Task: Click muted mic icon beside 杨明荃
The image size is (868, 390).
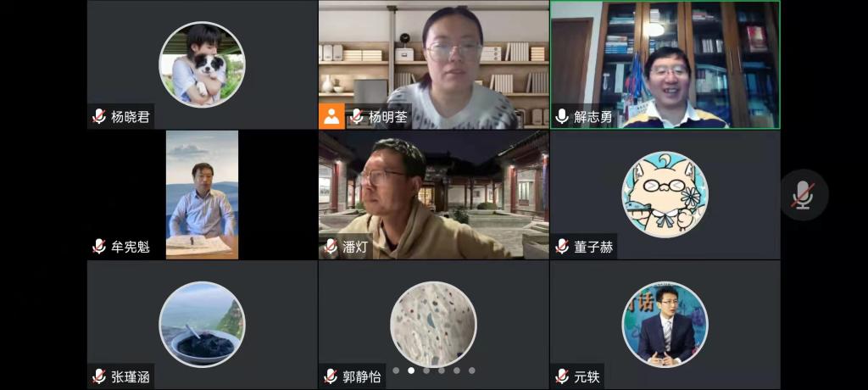Action: [357, 117]
